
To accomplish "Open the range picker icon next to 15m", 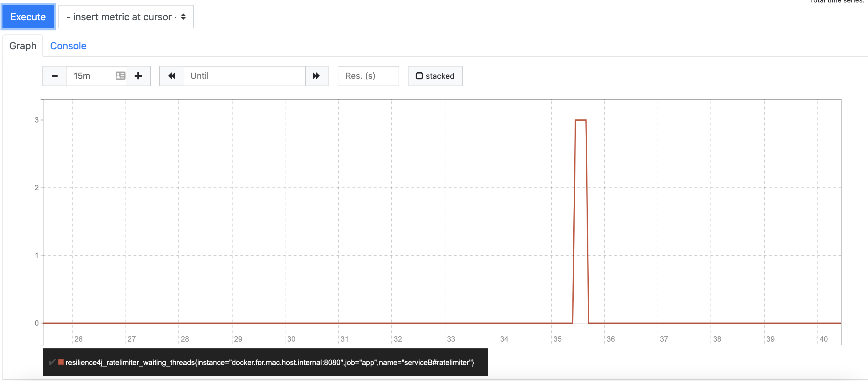I will 120,76.
